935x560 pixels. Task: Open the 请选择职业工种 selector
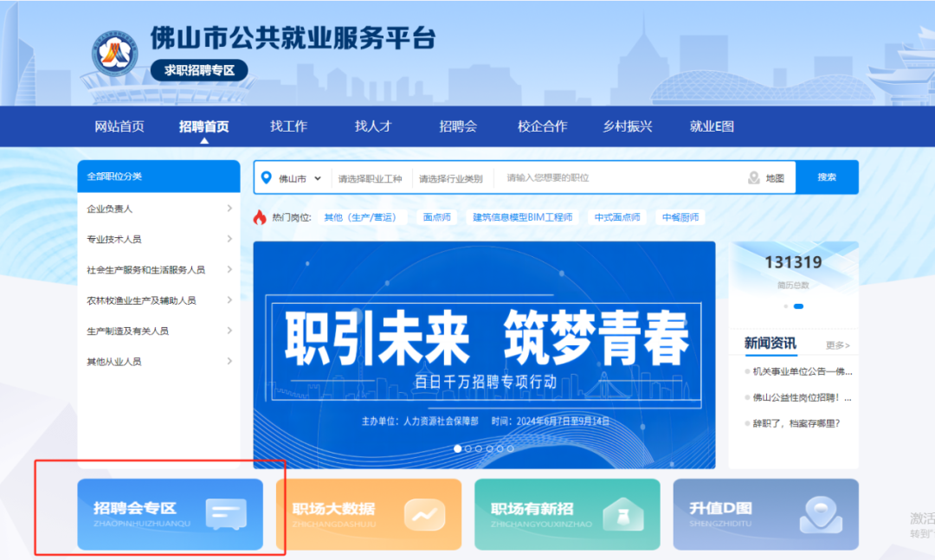pyautogui.click(x=371, y=178)
